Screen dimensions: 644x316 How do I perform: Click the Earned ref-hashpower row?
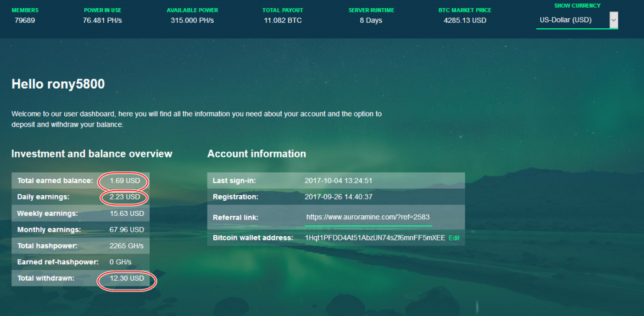tap(80, 262)
